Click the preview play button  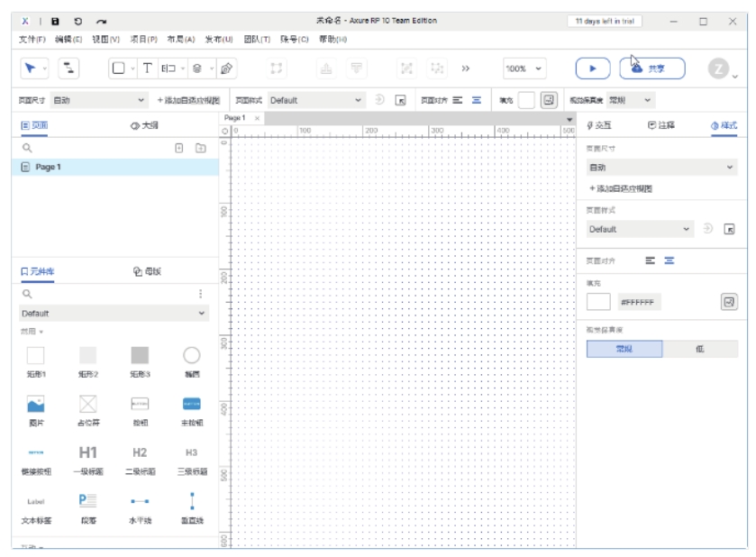coord(592,68)
